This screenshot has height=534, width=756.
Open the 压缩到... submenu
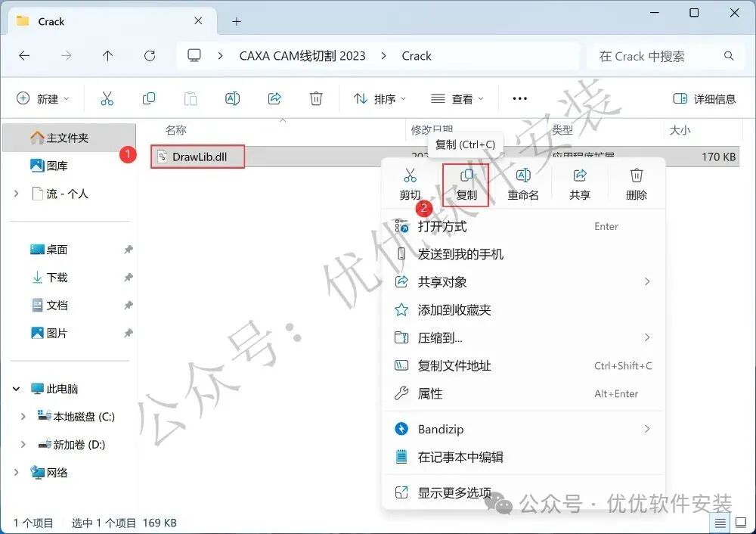pos(523,337)
